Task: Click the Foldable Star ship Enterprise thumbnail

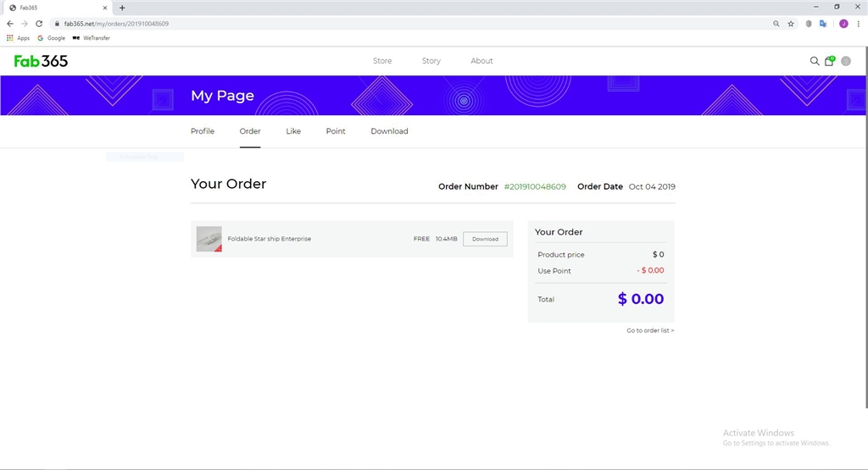Action: point(209,239)
